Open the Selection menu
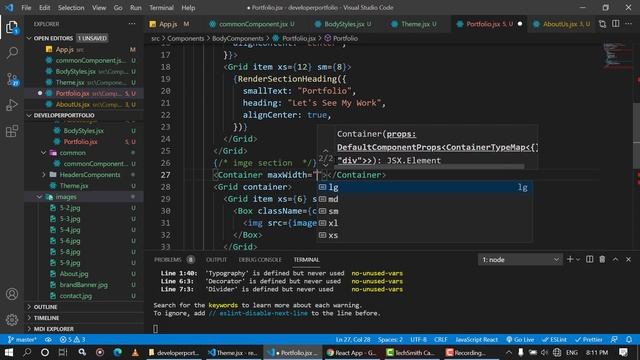The height and width of the screenshot is (360, 640). pos(71,8)
